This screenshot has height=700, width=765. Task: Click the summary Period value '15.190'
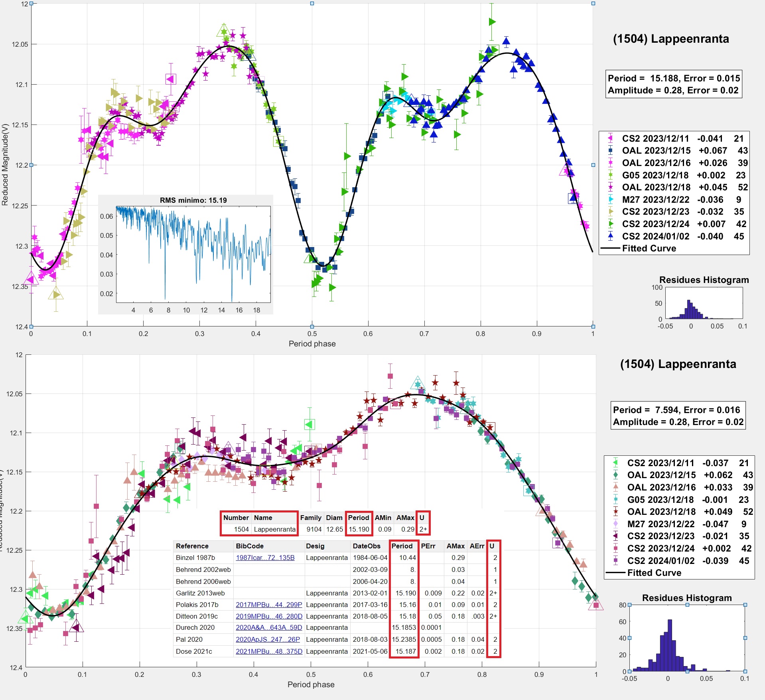coord(359,529)
